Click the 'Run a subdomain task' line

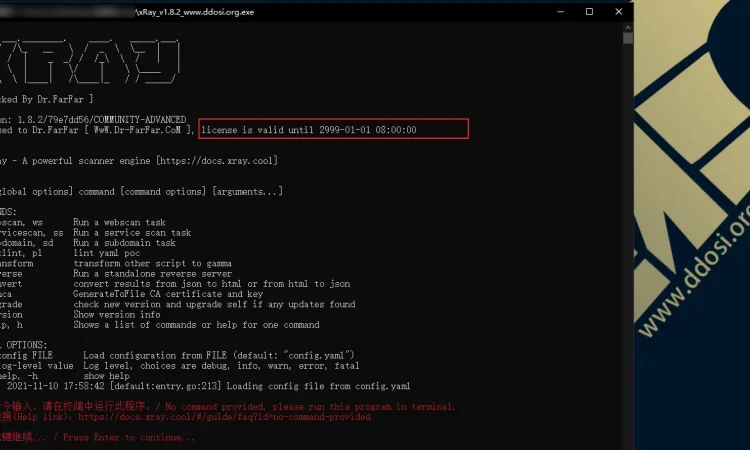pos(124,243)
